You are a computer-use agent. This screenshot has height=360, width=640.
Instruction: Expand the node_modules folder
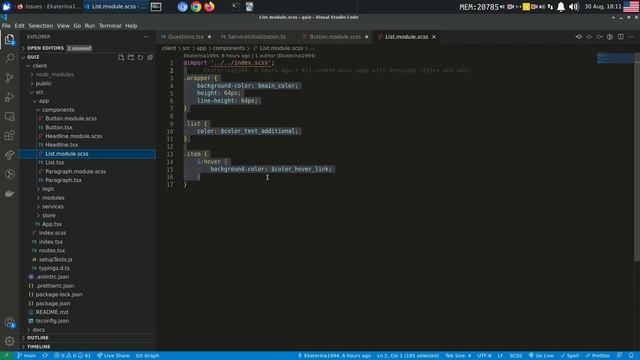88,75
